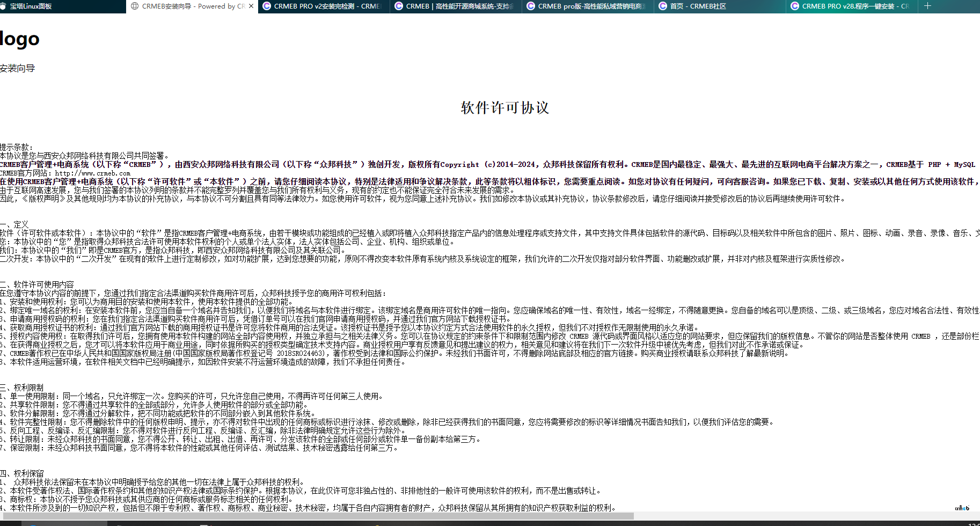This screenshot has width=980, height=526.
Task: Click the 获取商用授权证书的权利 clause line
Action: [350, 327]
